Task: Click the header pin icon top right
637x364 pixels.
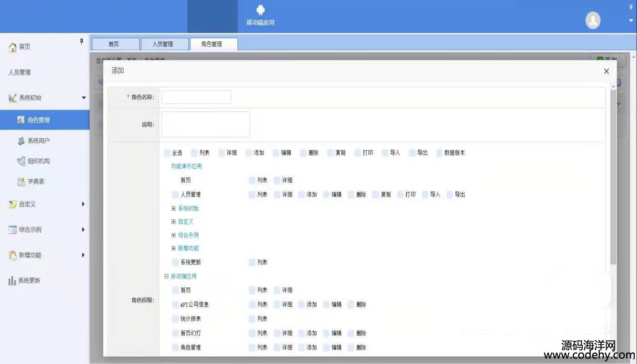Action: (631, 7)
